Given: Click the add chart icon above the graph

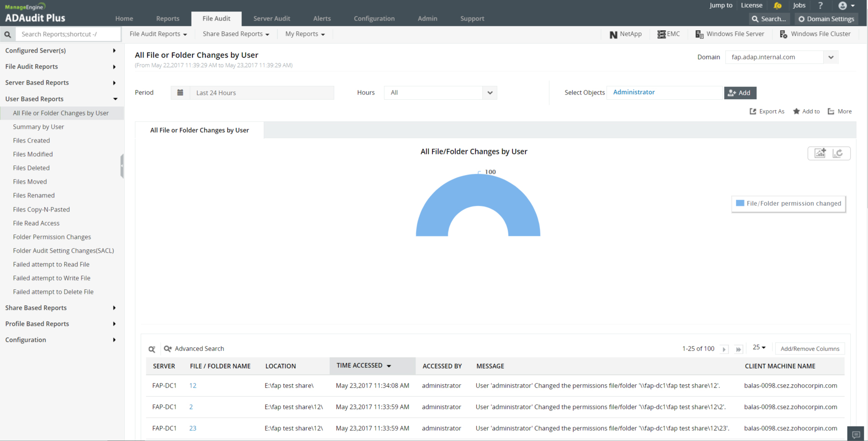Looking at the screenshot, I should point(820,153).
